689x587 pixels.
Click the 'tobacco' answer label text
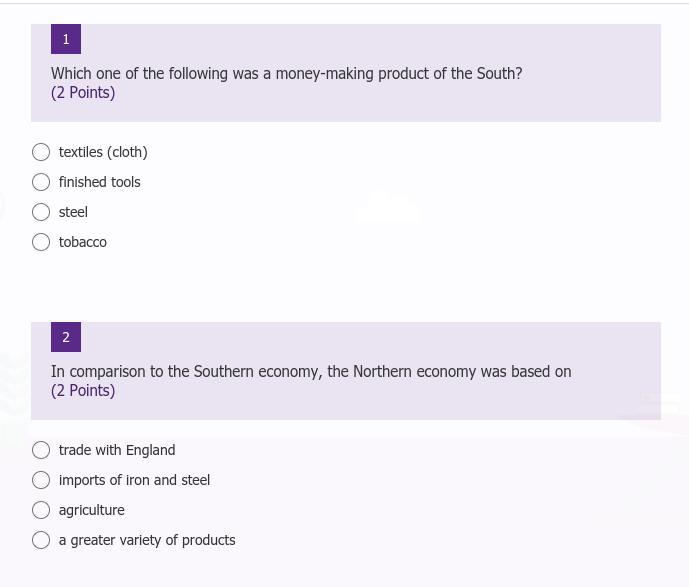(83, 242)
